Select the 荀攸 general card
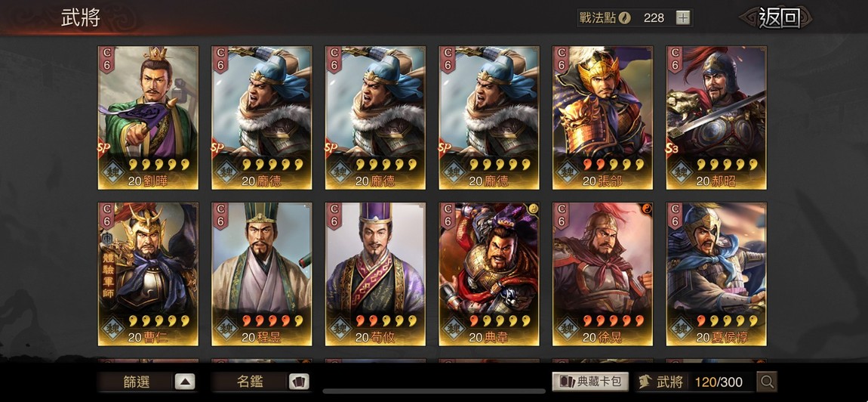 375,274
